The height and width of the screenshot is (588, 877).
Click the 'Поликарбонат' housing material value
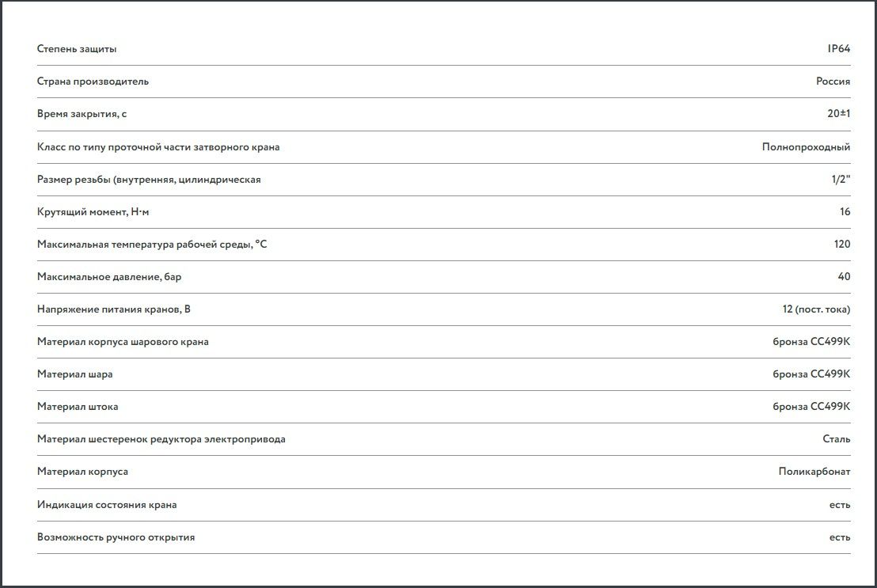pos(814,472)
